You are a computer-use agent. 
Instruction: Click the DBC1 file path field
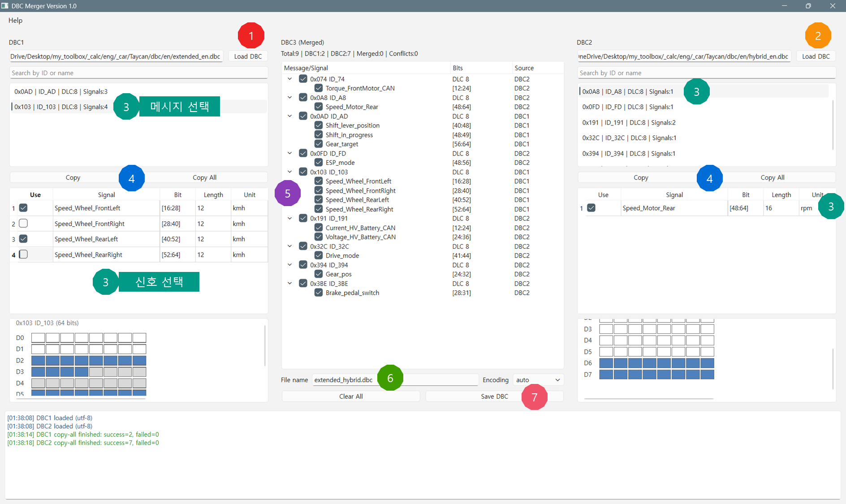pos(116,56)
